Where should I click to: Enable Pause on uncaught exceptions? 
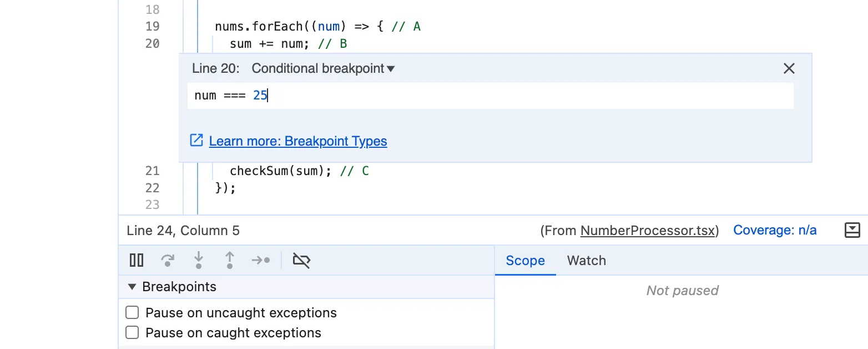pyautogui.click(x=132, y=312)
